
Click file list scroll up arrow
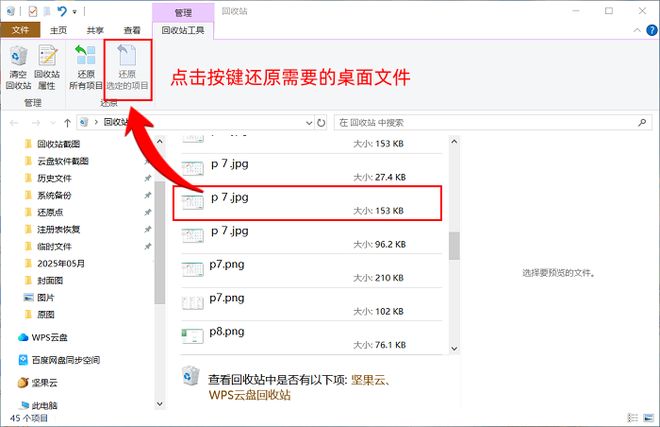tap(454, 142)
